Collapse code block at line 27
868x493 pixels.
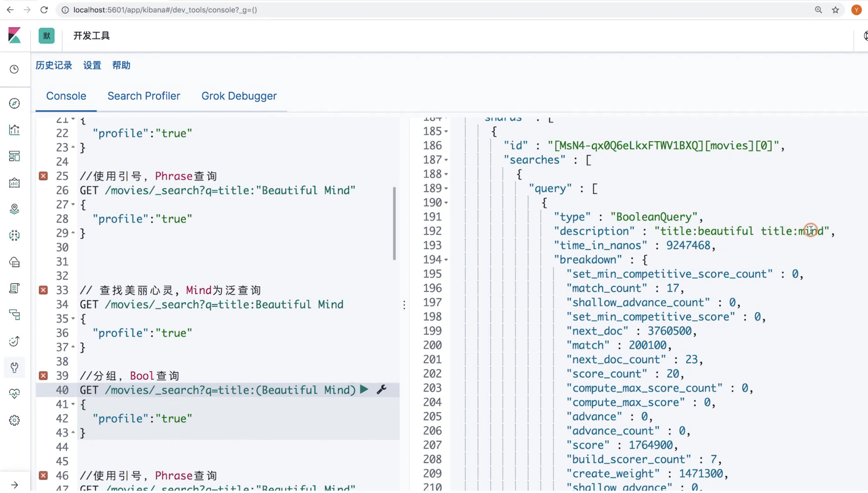pos(73,204)
